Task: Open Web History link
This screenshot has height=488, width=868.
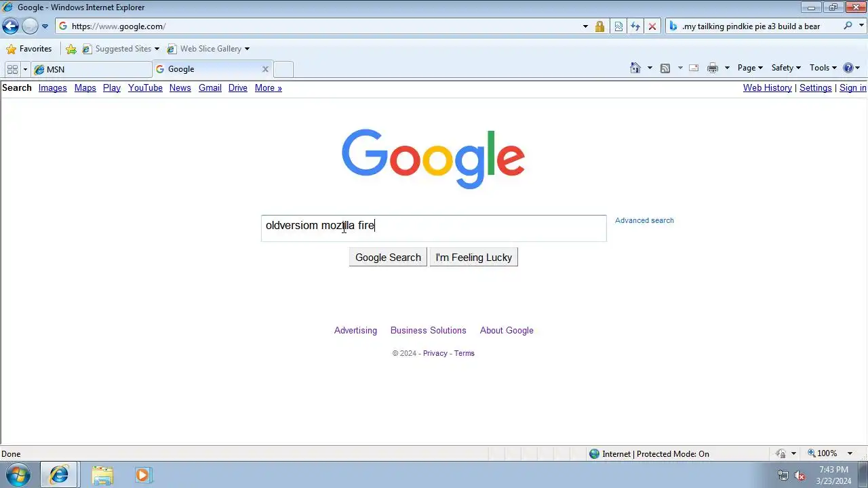Action: 768,88
